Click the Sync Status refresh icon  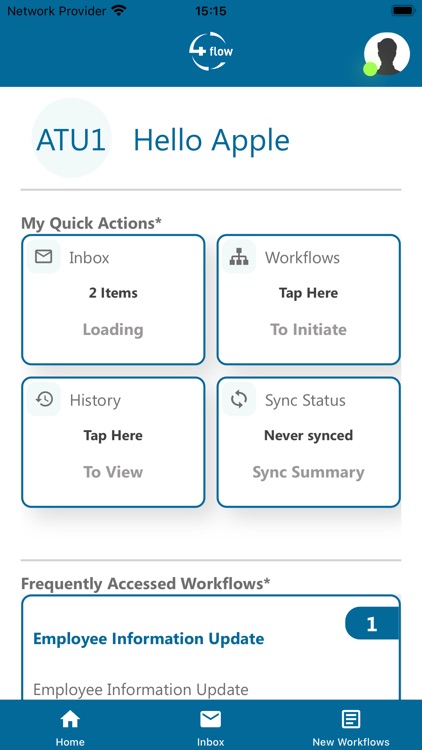click(239, 399)
